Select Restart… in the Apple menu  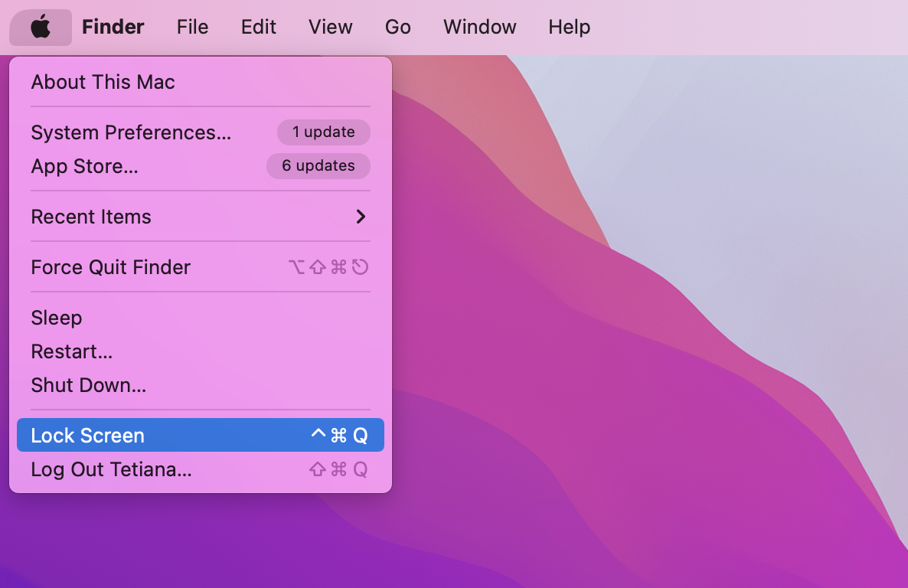[x=201, y=351]
